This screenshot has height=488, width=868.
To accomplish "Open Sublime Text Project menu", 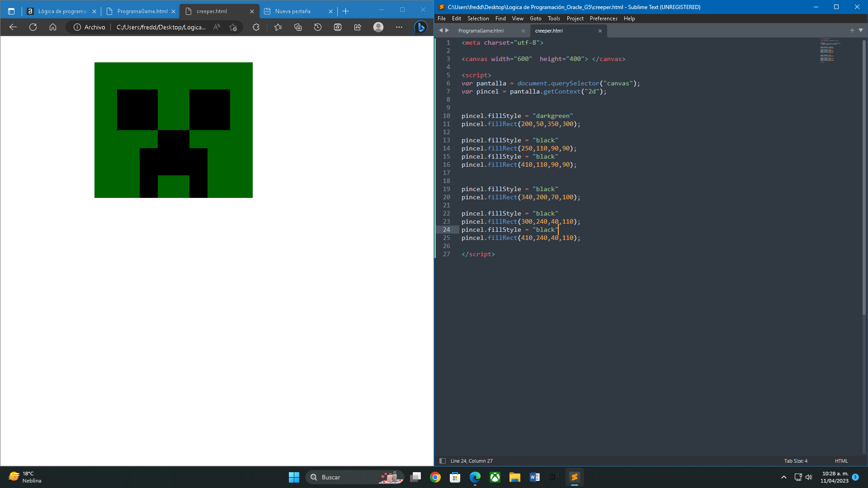I will coord(575,19).
